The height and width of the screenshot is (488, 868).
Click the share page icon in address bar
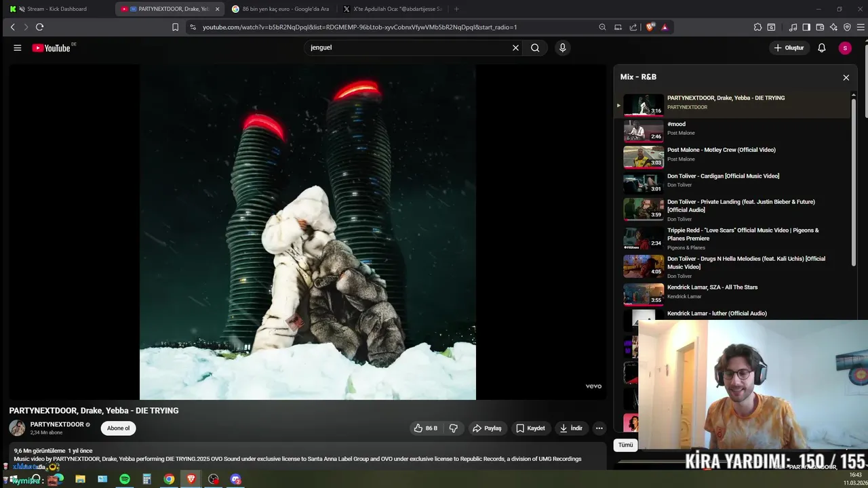[633, 27]
